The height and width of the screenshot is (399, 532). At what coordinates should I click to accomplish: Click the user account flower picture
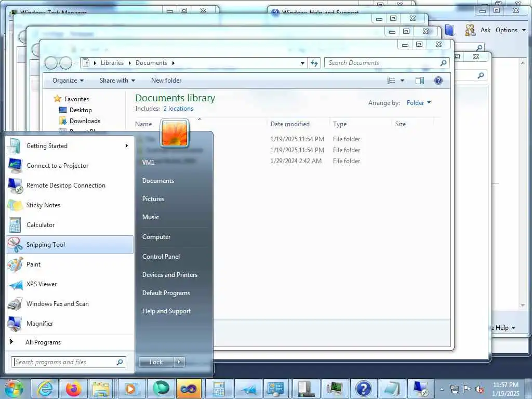tap(175, 133)
